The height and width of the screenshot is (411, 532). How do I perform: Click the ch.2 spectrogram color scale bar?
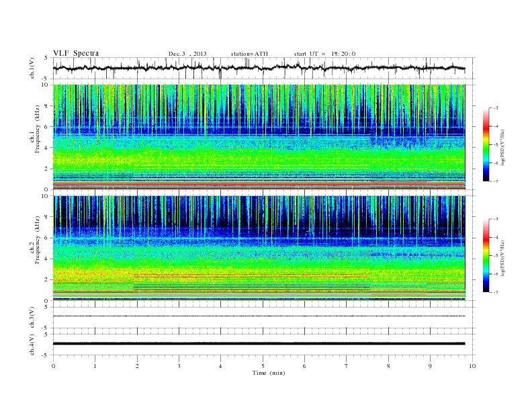[x=486, y=255]
